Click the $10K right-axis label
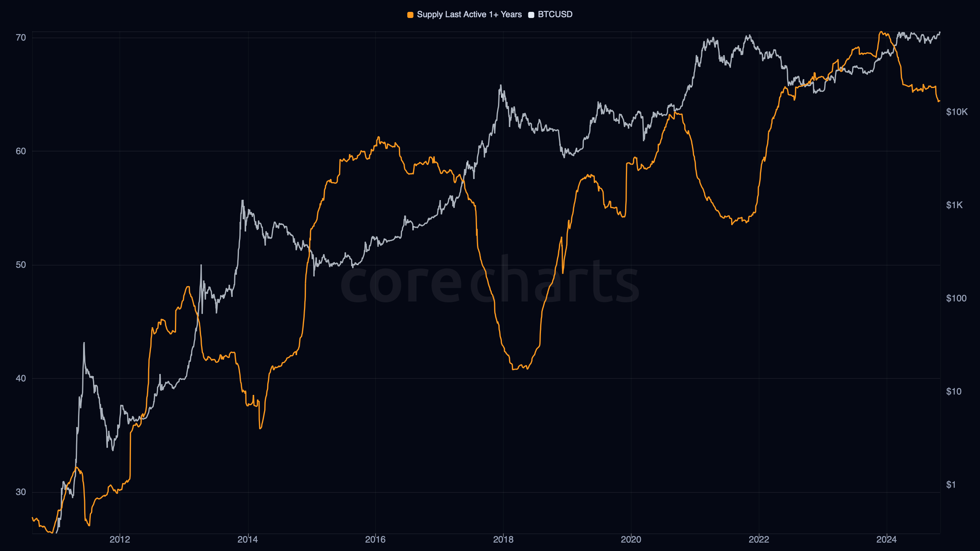The height and width of the screenshot is (551, 980). 957,112
